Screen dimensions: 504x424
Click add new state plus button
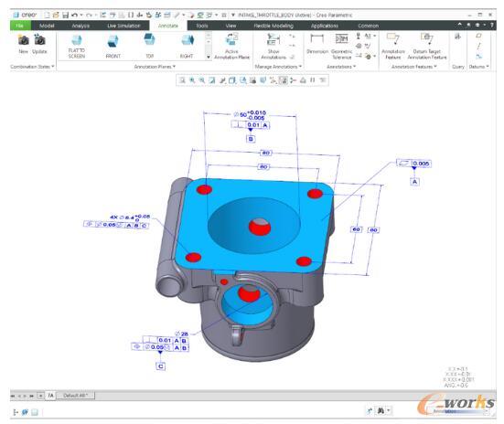[40, 396]
